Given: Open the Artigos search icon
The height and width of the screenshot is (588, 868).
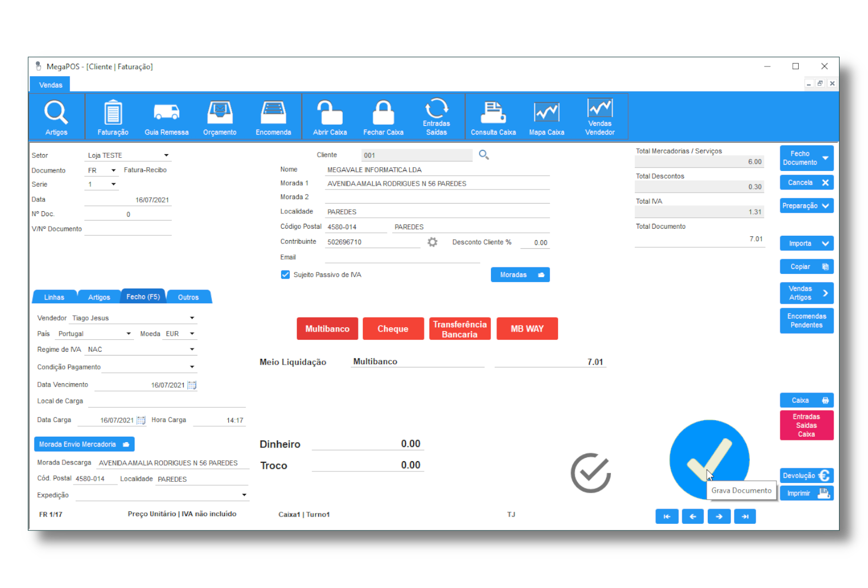Looking at the screenshot, I should (x=56, y=113).
